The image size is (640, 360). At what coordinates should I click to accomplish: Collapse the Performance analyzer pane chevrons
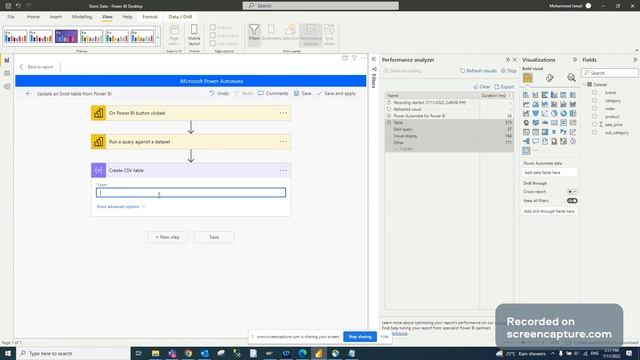pos(508,60)
